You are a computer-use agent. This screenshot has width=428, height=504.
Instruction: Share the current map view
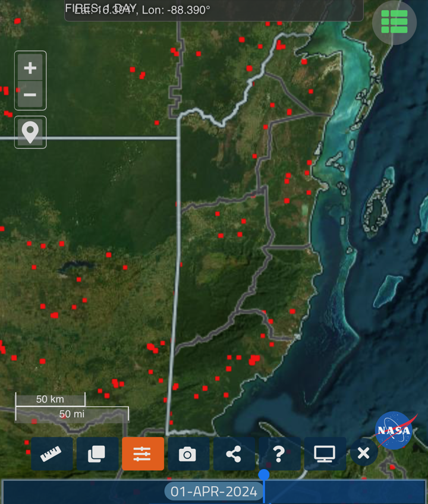coord(234,454)
